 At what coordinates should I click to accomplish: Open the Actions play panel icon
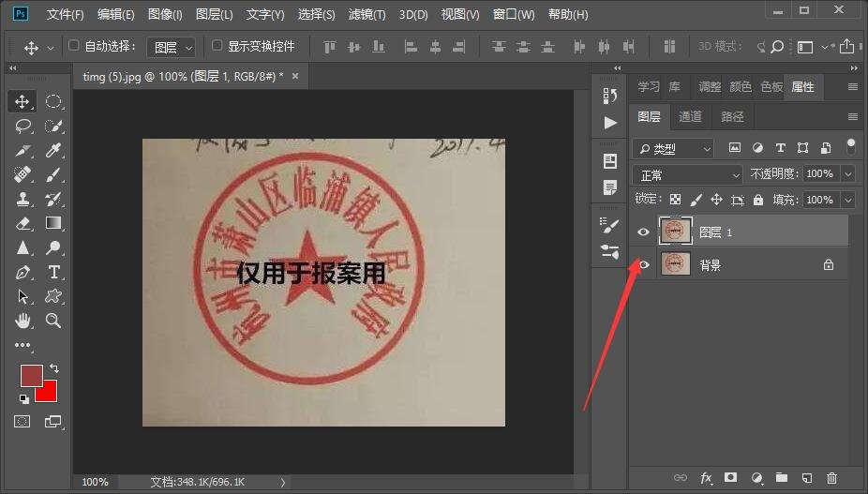point(610,123)
